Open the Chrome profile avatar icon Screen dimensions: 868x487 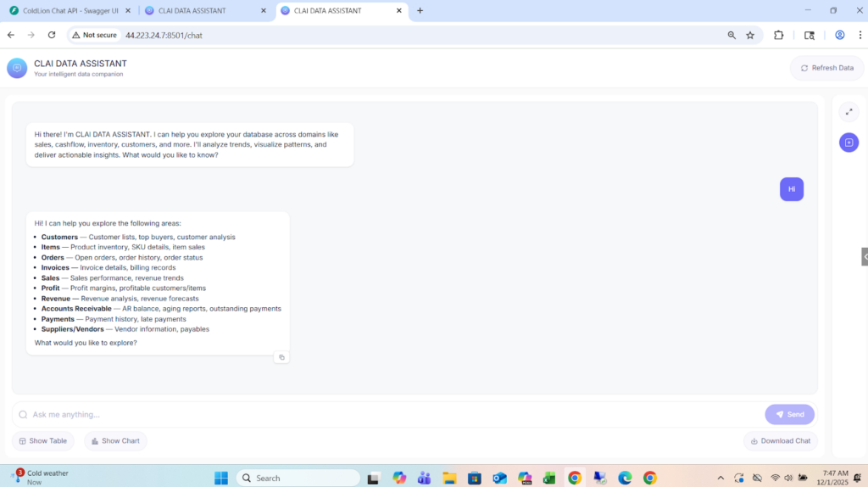(x=839, y=36)
